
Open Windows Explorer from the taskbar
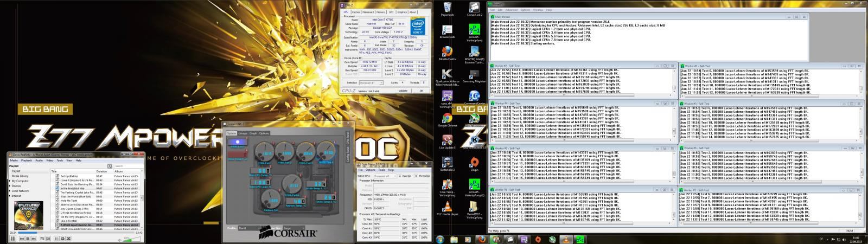click(x=454, y=239)
